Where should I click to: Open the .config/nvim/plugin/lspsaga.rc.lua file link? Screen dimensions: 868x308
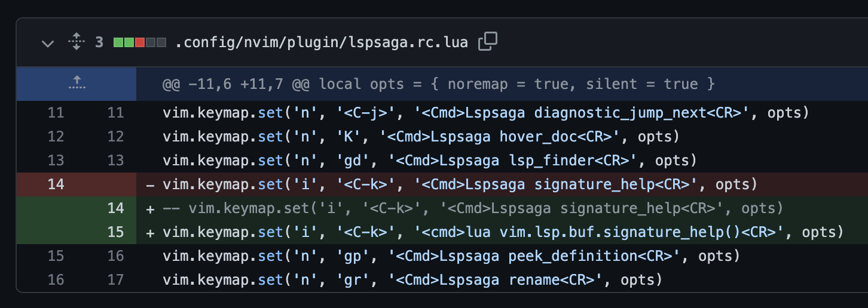tap(322, 43)
